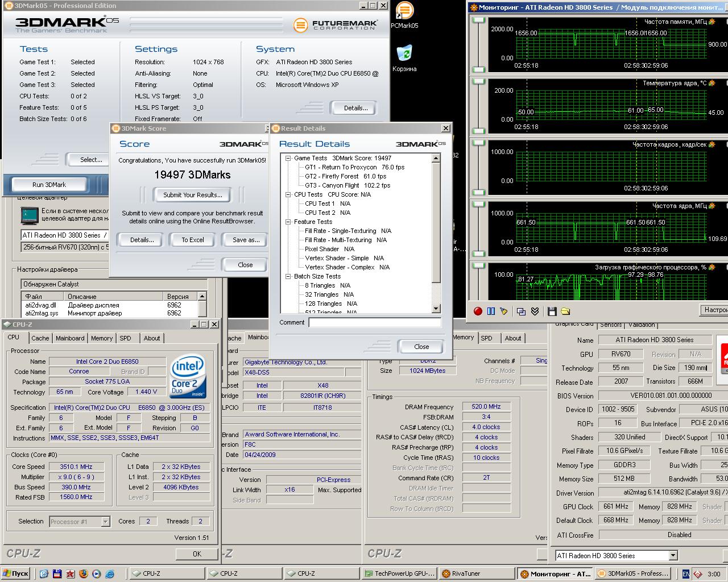Image resolution: width=728 pixels, height=582 pixels.
Task: Collapse the Batch Size Tests tree node
Action: (288, 276)
